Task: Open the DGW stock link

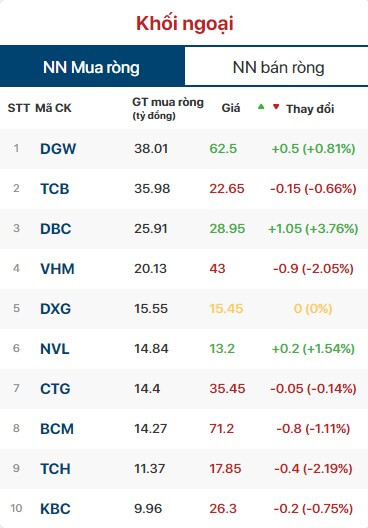Action: [x=58, y=149]
